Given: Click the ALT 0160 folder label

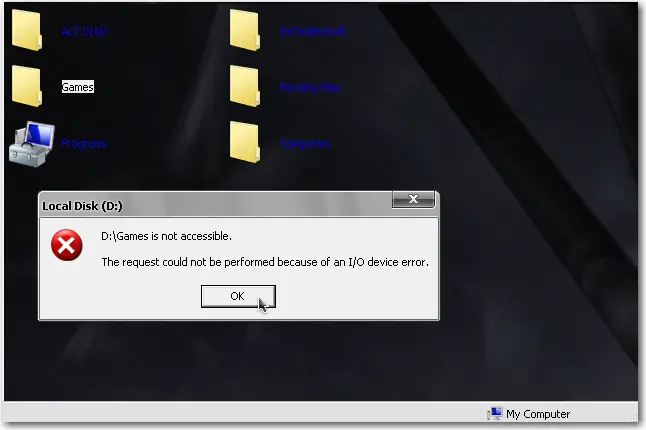Looking at the screenshot, I should pos(84,31).
